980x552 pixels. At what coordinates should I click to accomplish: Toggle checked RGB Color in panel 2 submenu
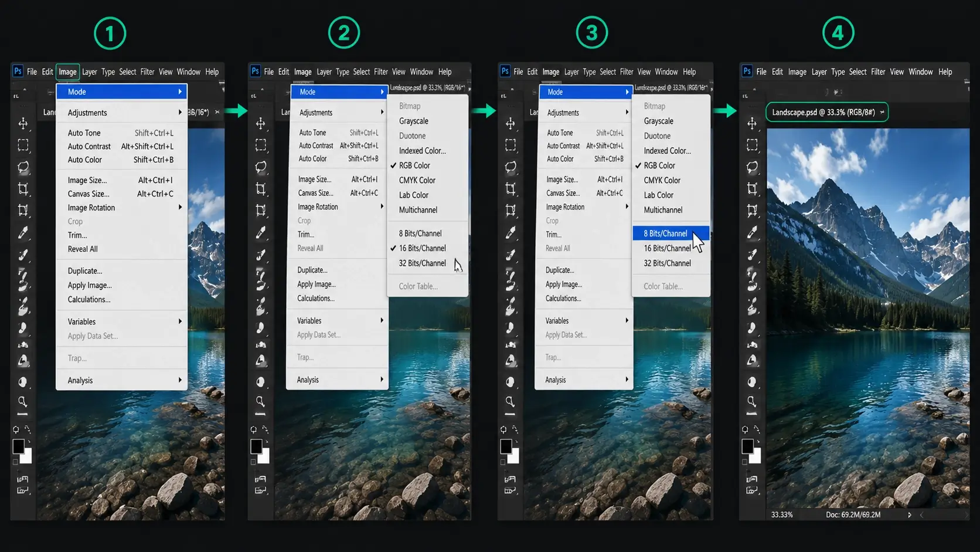427,165
